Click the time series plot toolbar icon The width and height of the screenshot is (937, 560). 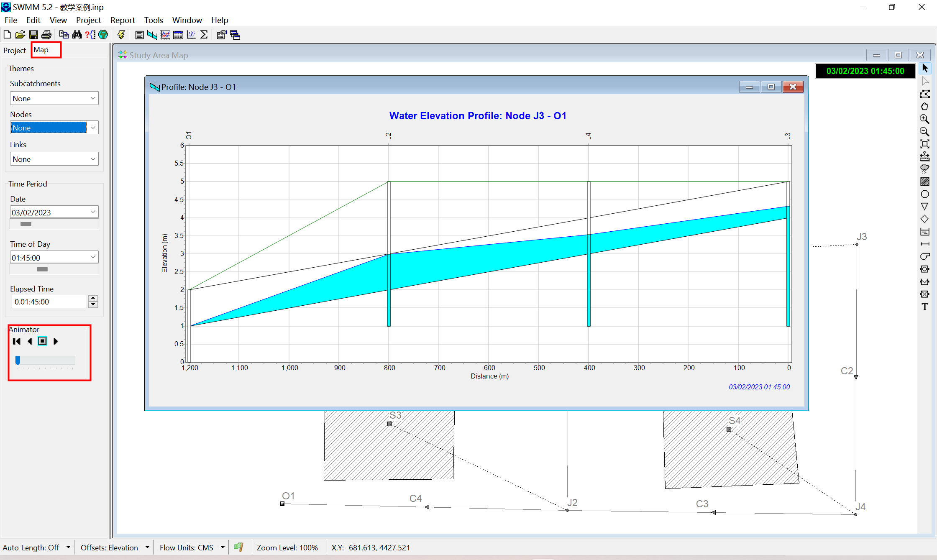click(x=165, y=35)
